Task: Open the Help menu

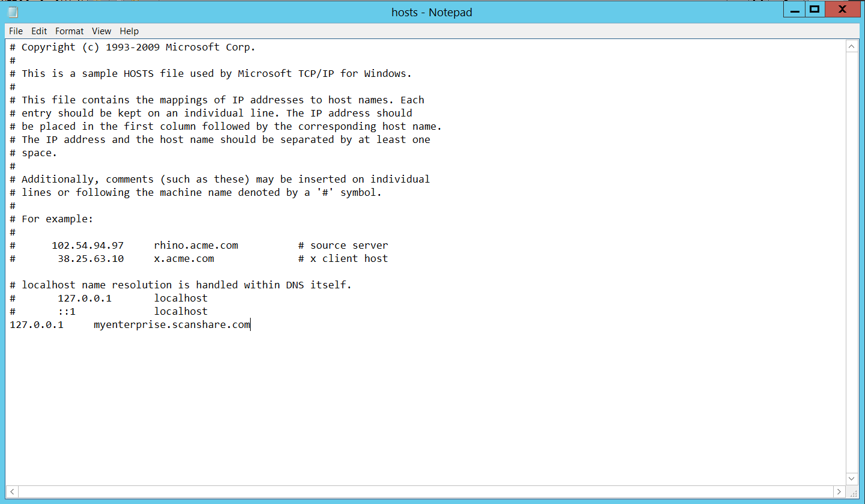Action: (129, 31)
